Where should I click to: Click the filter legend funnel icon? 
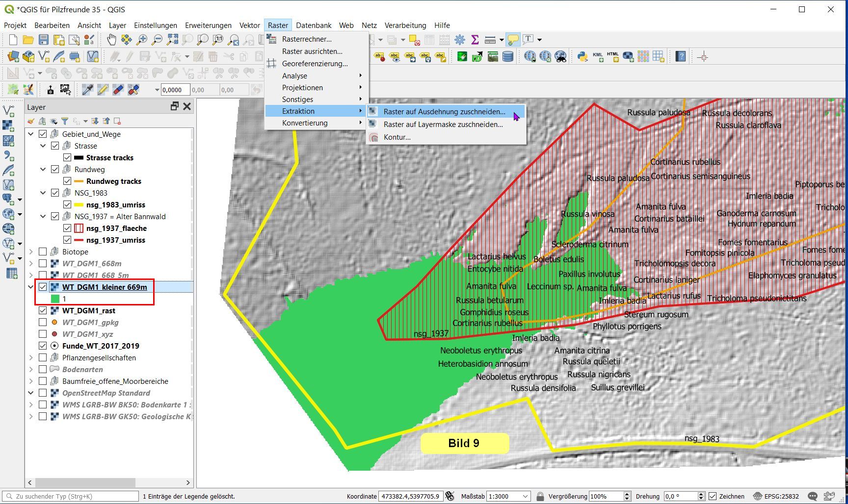point(65,121)
